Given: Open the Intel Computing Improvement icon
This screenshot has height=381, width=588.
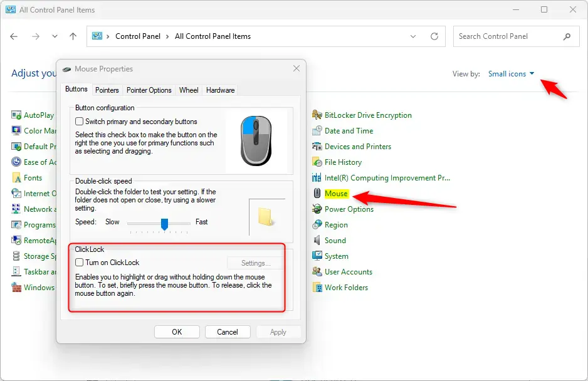Looking at the screenshot, I should pyautogui.click(x=317, y=178).
